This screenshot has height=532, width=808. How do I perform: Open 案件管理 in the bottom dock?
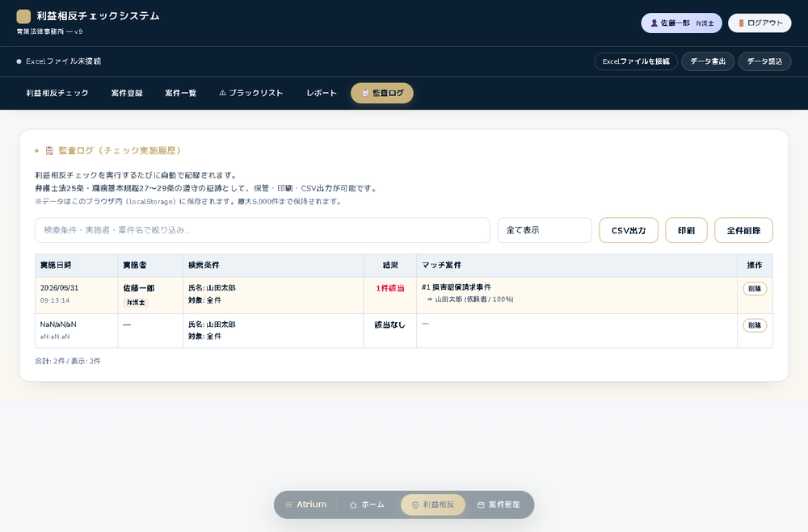pos(499,505)
